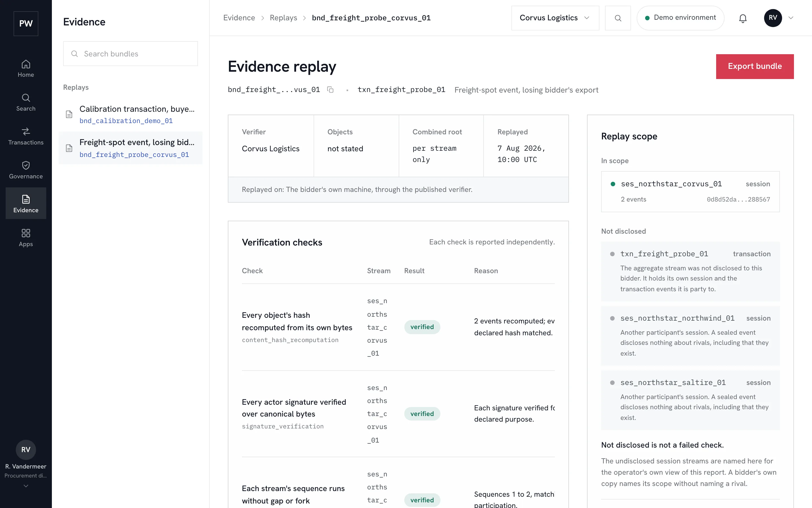The width and height of the screenshot is (812, 508).
Task: Click the RV avatar in sidebar footer
Action: click(x=26, y=450)
